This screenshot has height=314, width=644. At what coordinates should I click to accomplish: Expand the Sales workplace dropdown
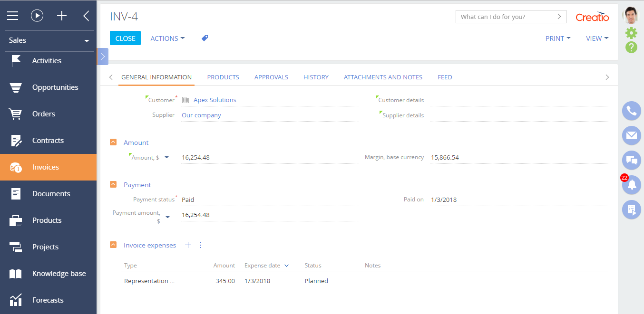87,41
